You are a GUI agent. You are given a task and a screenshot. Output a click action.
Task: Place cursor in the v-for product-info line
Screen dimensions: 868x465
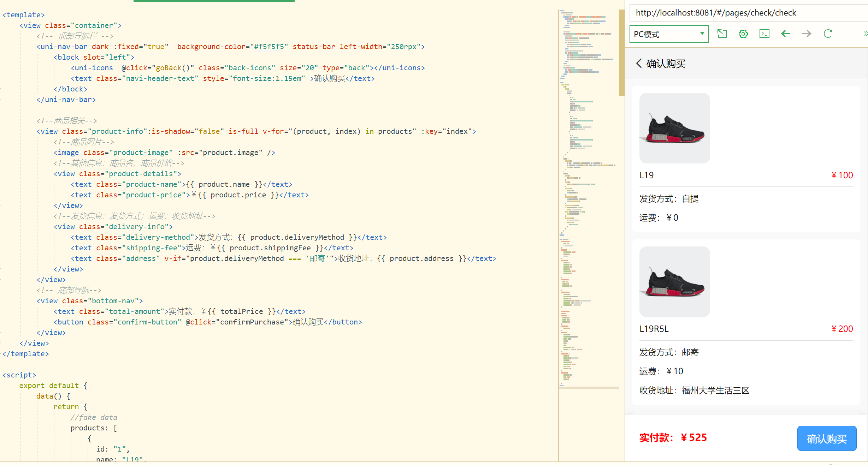pos(256,131)
